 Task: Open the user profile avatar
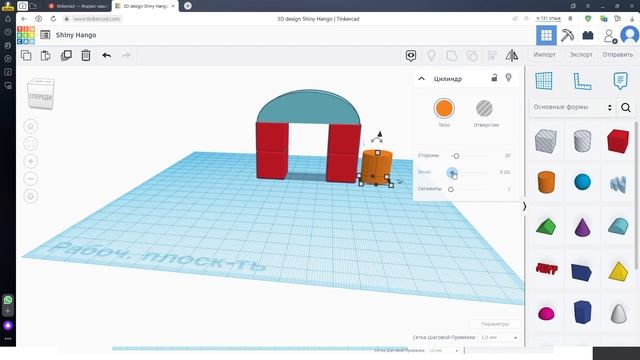pos(629,35)
